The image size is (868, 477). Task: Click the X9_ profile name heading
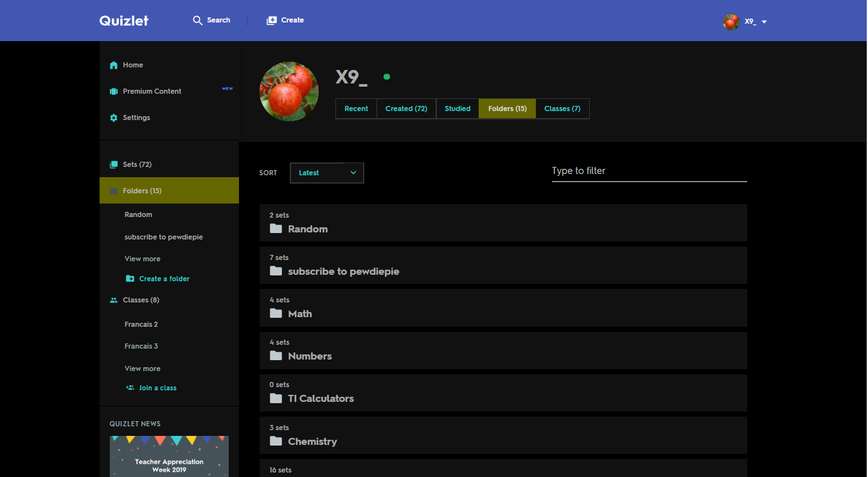click(x=351, y=77)
